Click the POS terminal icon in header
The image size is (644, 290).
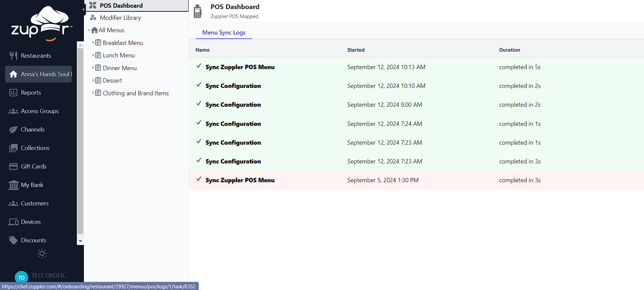198,11
